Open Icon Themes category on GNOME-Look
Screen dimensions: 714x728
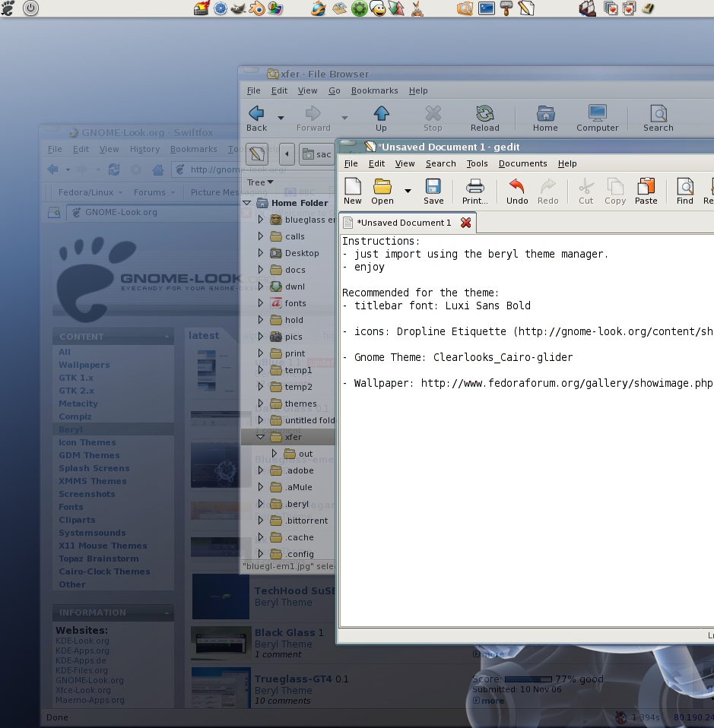coord(87,442)
